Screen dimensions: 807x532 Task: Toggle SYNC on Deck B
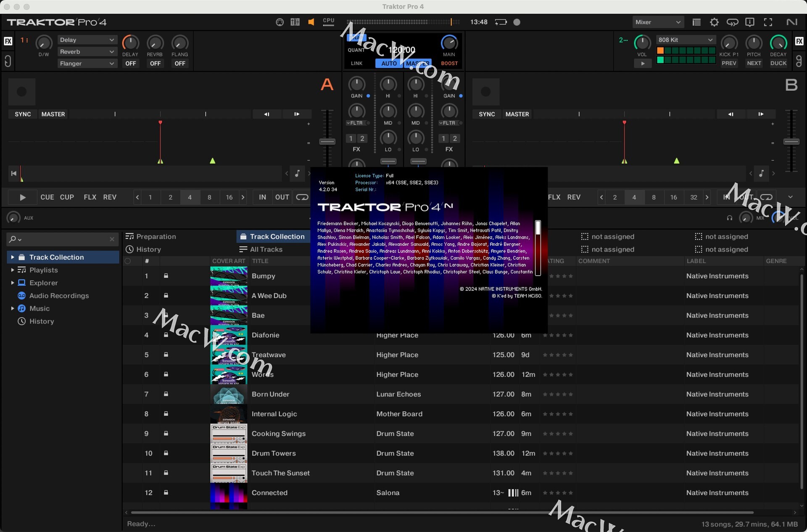[x=487, y=114]
